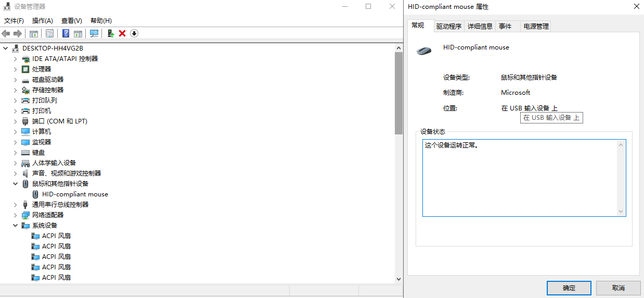Expand the IDE ATA/ATAPI 控制器 node

click(x=16, y=59)
